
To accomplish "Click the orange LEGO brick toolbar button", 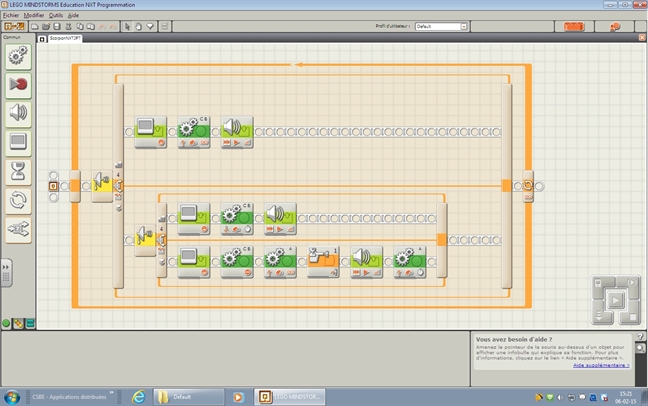I will pos(574,26).
